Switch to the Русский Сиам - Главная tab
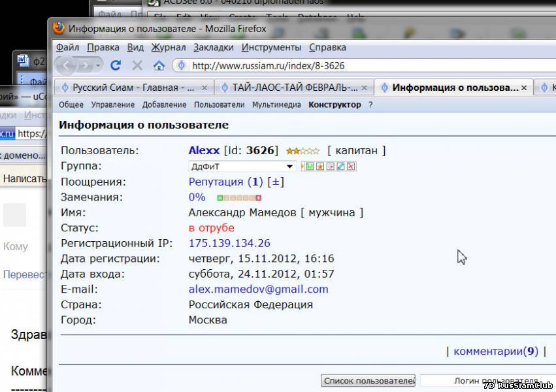 [x=134, y=88]
